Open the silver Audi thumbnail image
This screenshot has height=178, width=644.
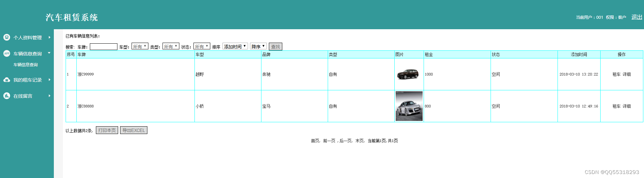(409, 106)
